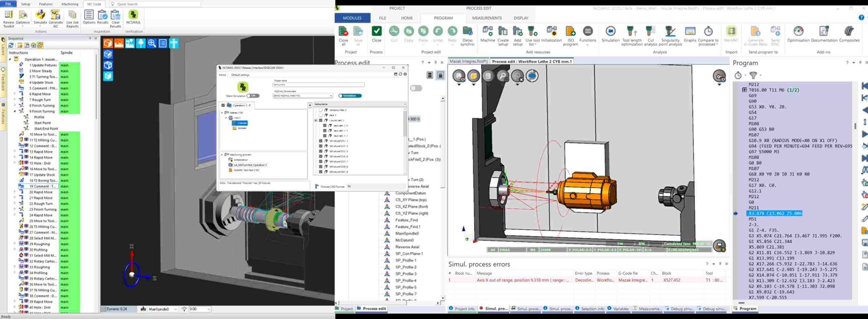
Task: Click the Generate NC icon
Action: tap(56, 19)
